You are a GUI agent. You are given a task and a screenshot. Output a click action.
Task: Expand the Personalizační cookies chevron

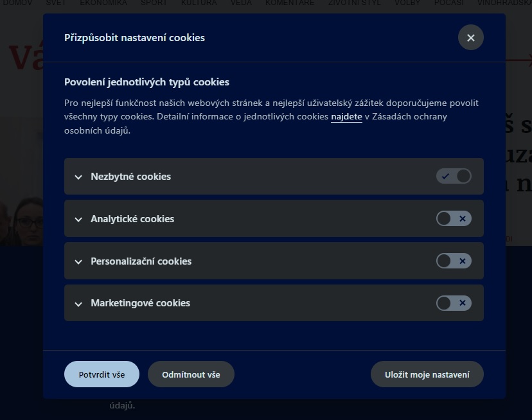point(78,262)
